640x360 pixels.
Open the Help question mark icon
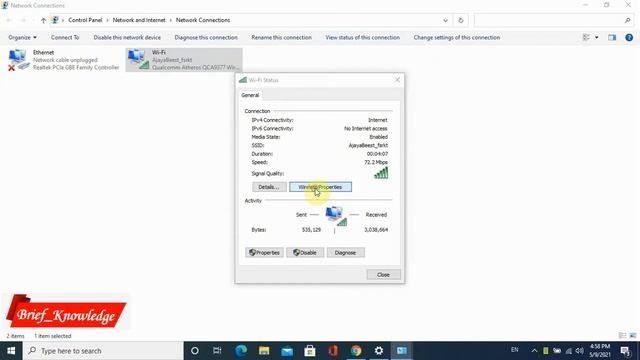point(629,38)
